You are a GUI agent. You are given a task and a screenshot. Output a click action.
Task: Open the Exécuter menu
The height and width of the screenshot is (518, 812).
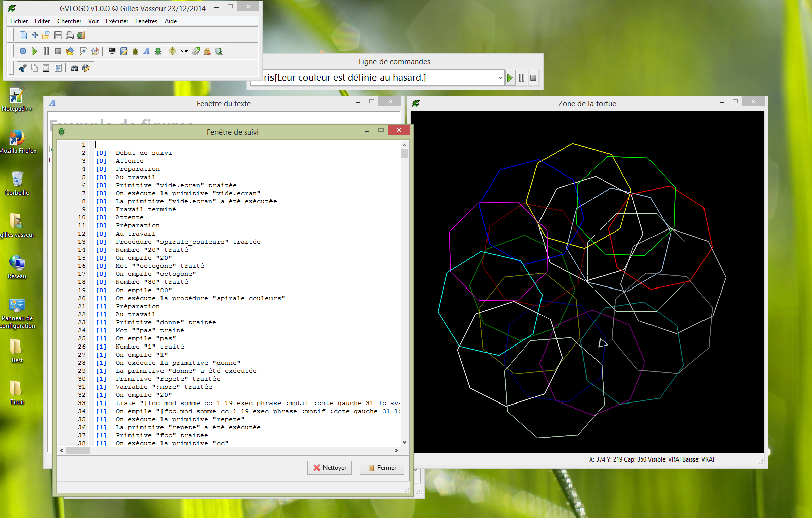click(117, 21)
